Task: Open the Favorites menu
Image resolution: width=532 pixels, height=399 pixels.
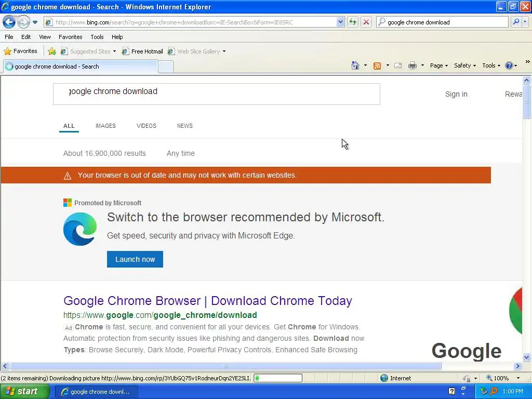Action: pyautogui.click(x=70, y=37)
